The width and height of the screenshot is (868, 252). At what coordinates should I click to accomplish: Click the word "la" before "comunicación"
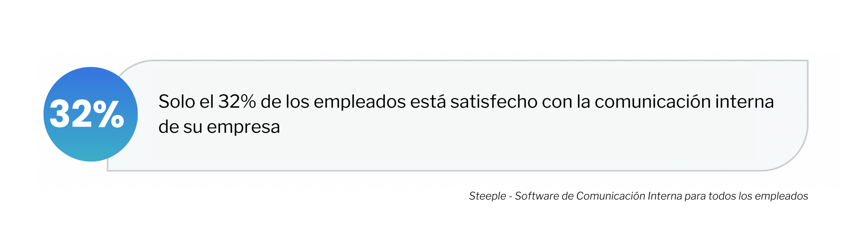[x=583, y=102]
